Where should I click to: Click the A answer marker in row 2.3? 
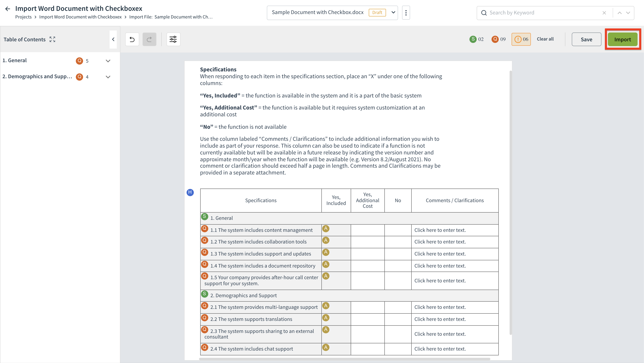pos(326,330)
